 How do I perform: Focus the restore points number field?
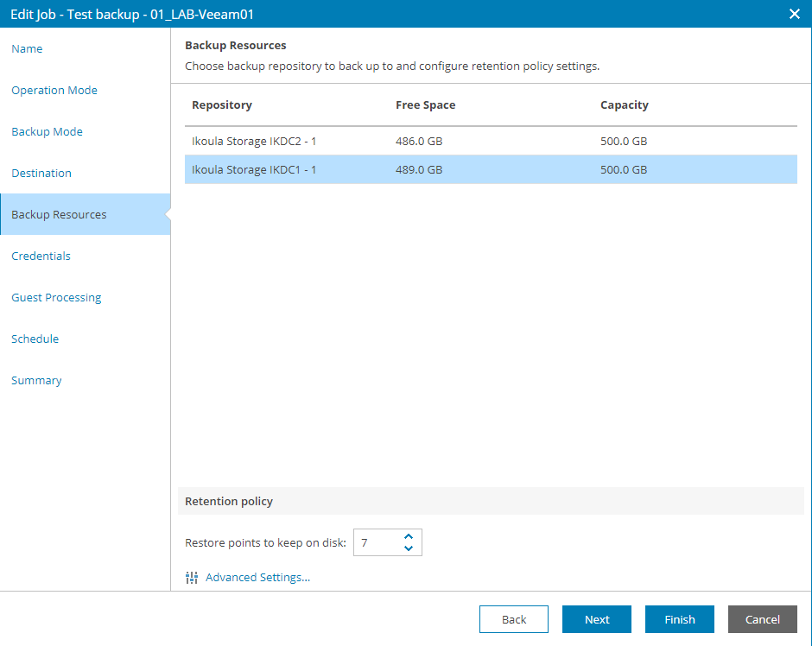pos(378,542)
